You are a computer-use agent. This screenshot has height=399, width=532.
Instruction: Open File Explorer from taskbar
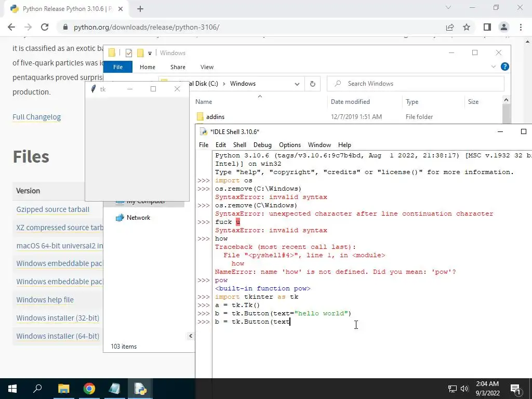click(63, 389)
